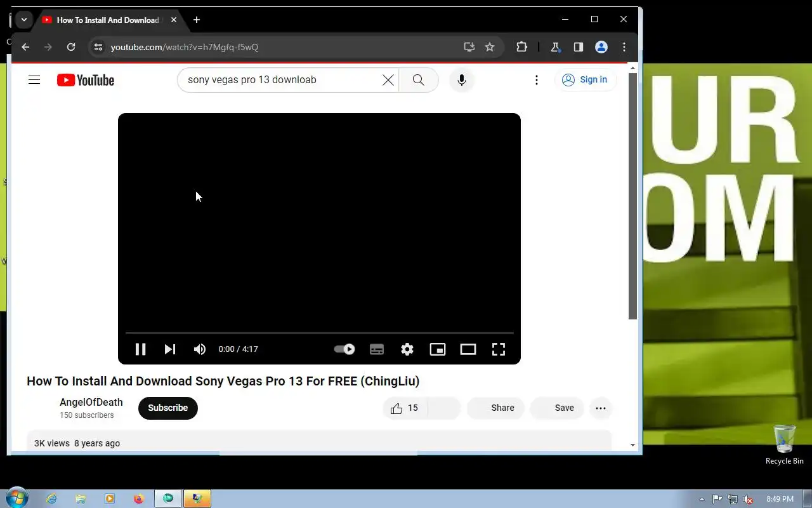Like the video with thumbs up
The image size is (812, 508).
coord(405,408)
